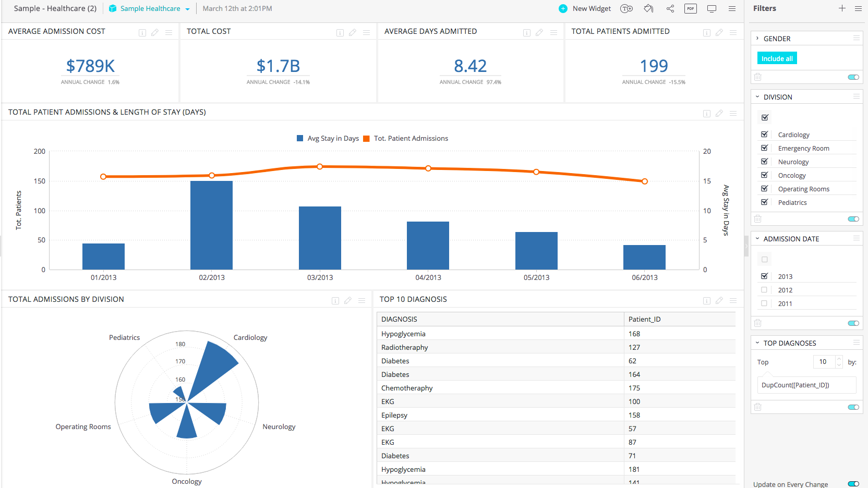Open the dashboard hamburger menu
The width and height of the screenshot is (868, 488).
732,8
